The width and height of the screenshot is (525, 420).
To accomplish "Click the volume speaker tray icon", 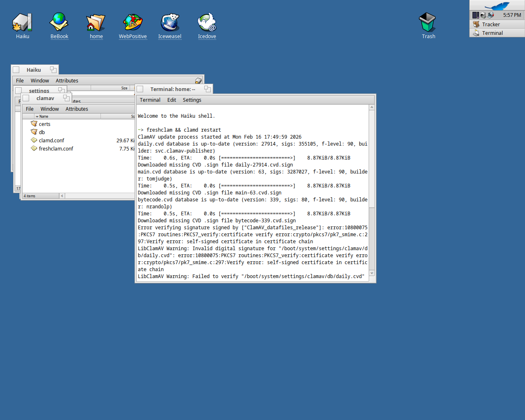I will point(483,15).
